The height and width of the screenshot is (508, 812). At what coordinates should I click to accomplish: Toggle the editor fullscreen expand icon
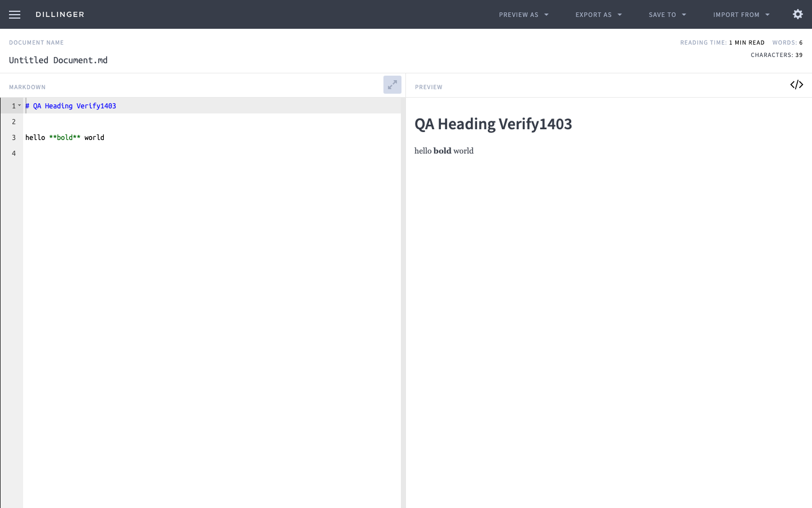[x=392, y=85]
